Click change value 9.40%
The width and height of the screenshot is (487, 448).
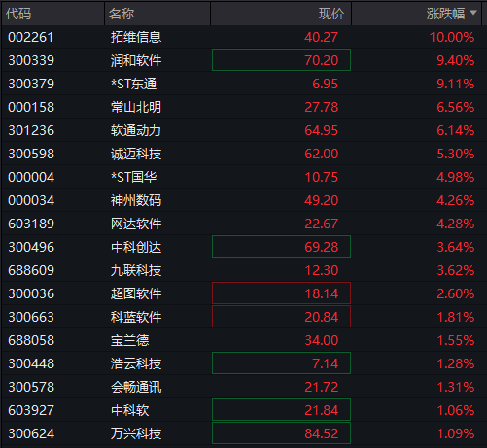pos(456,60)
